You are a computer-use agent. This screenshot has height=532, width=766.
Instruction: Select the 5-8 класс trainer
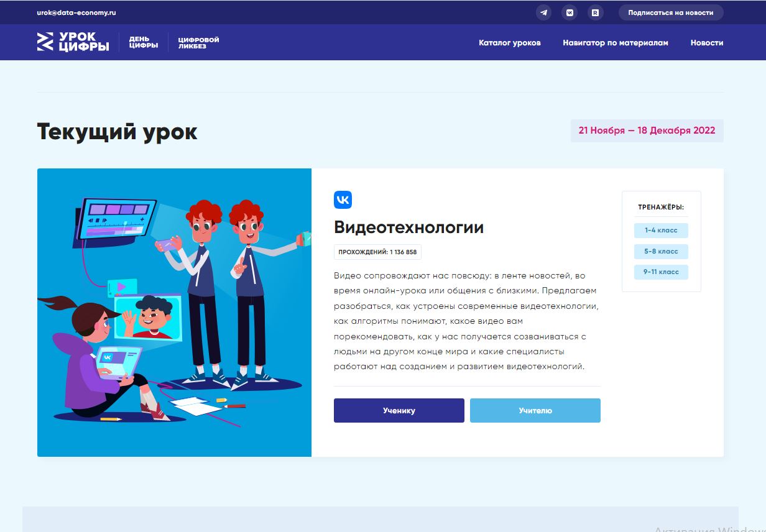point(661,251)
